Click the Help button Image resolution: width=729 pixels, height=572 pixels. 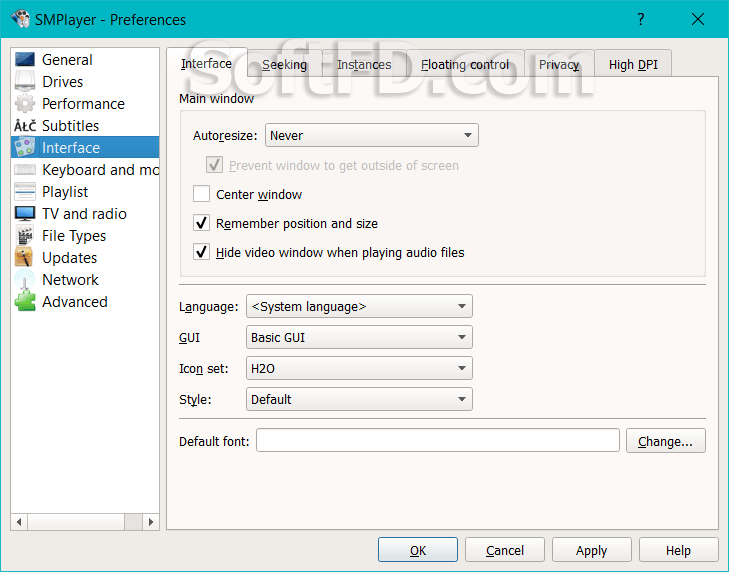coord(678,550)
